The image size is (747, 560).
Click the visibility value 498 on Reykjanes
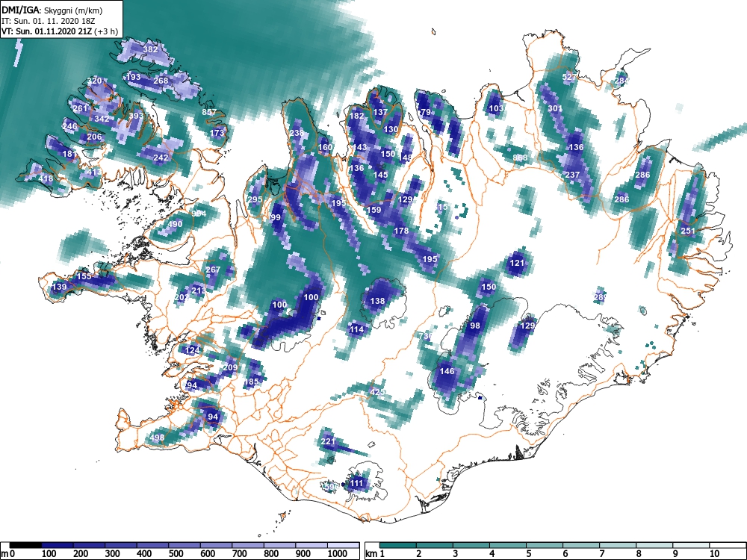tap(157, 438)
